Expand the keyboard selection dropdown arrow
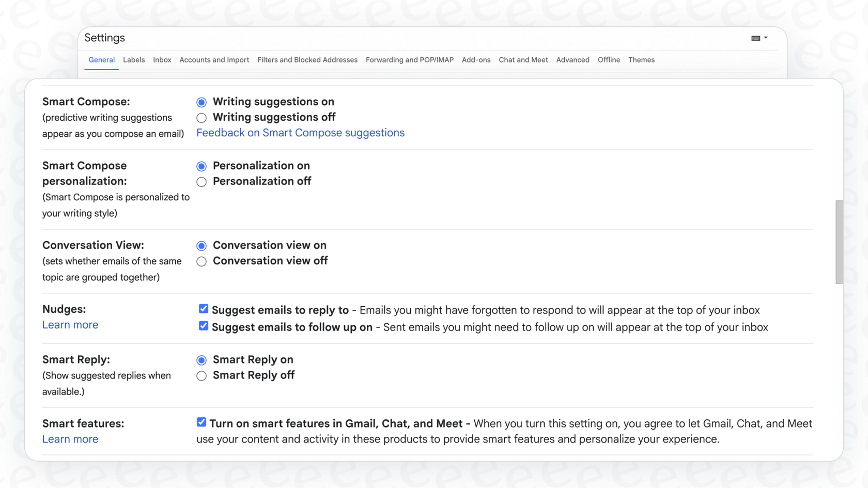Screen dimensions: 868x488 click(765, 38)
